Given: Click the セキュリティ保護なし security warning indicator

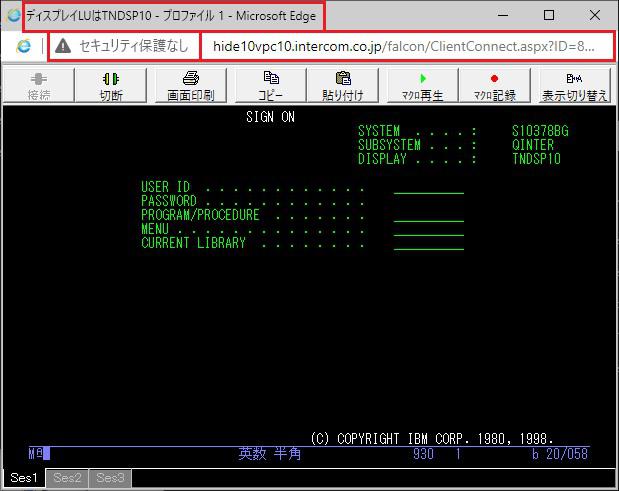Looking at the screenshot, I should (x=123, y=47).
